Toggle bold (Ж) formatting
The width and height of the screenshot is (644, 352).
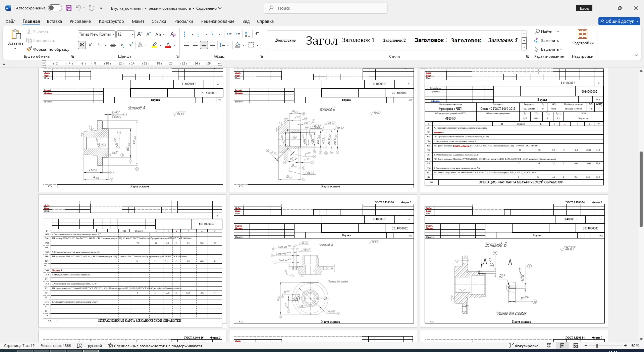(x=82, y=45)
